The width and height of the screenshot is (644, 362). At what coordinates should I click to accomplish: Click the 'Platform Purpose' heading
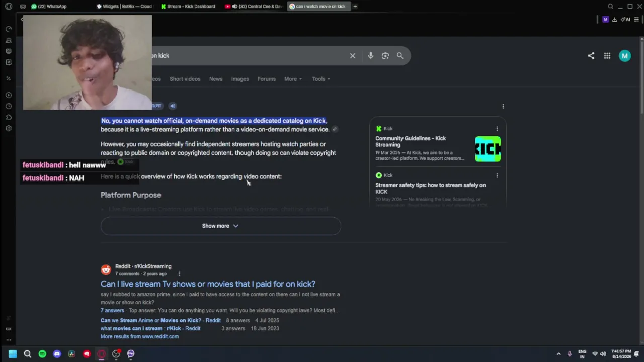[131, 195]
